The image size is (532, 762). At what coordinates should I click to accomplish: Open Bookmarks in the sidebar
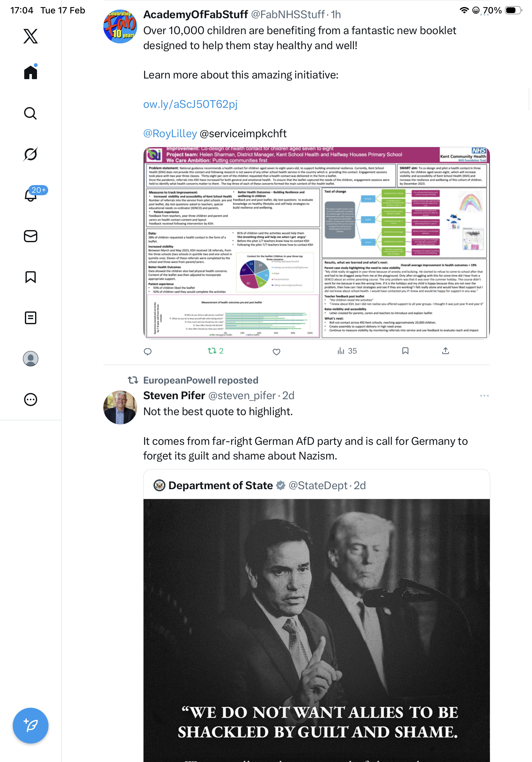31,277
